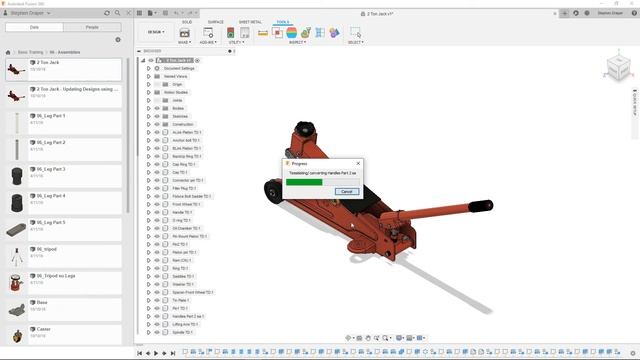Click the red-green Utility icon
Screen dimensions: 640x360
click(231, 33)
